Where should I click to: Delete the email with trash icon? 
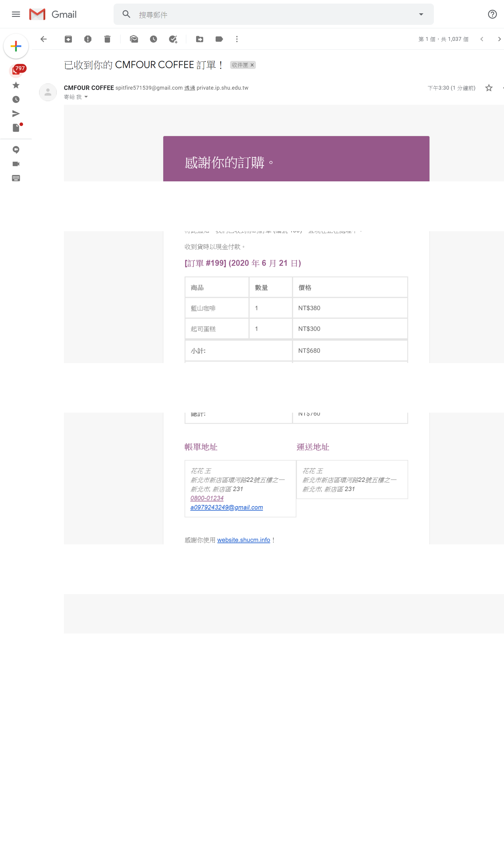[x=107, y=39]
